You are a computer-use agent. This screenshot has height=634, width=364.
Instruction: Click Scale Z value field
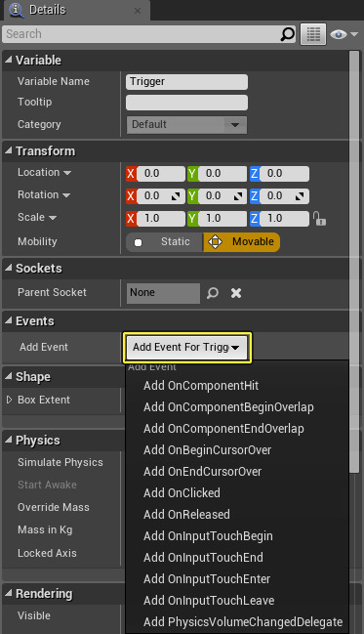[x=284, y=219]
